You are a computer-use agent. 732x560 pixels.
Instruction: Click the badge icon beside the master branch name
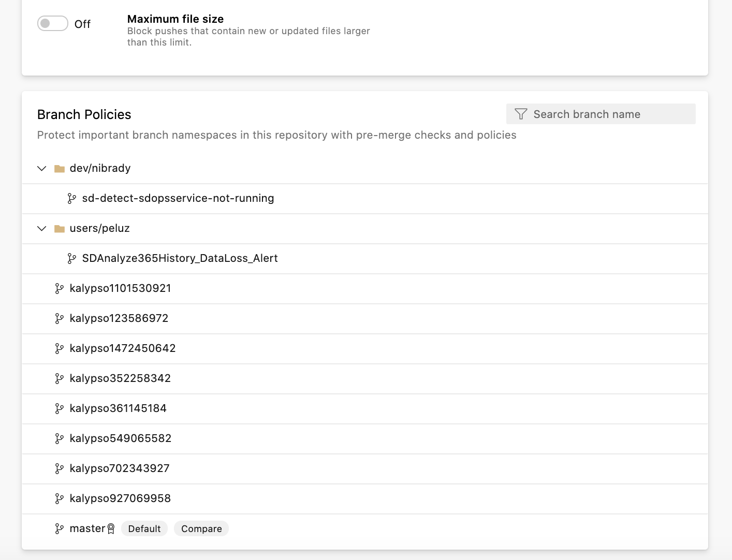(x=111, y=528)
